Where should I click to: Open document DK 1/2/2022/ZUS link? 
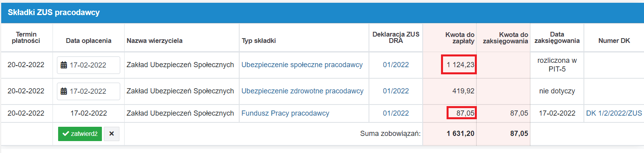[614, 113]
